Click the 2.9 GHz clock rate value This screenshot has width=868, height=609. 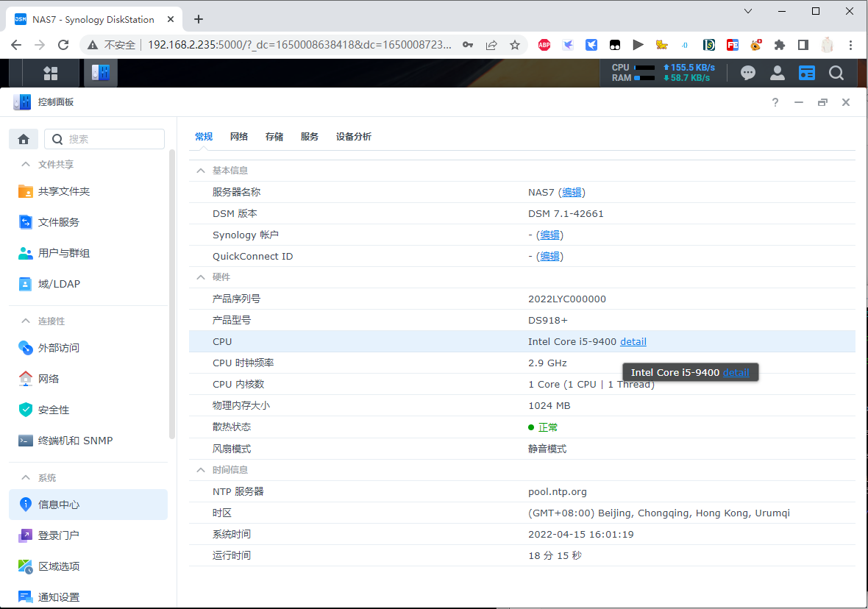click(547, 363)
